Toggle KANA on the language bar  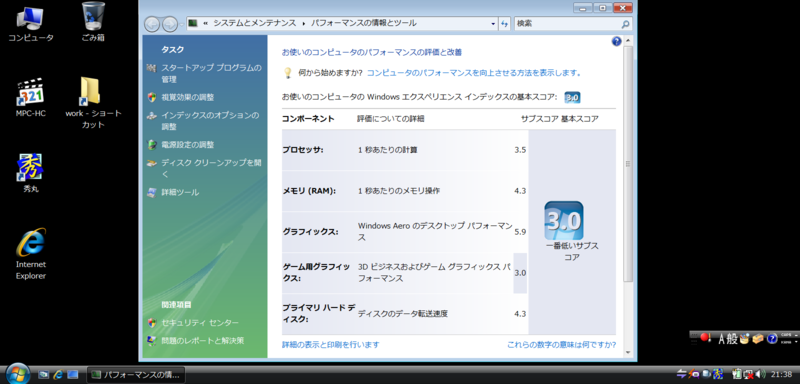pos(786,342)
